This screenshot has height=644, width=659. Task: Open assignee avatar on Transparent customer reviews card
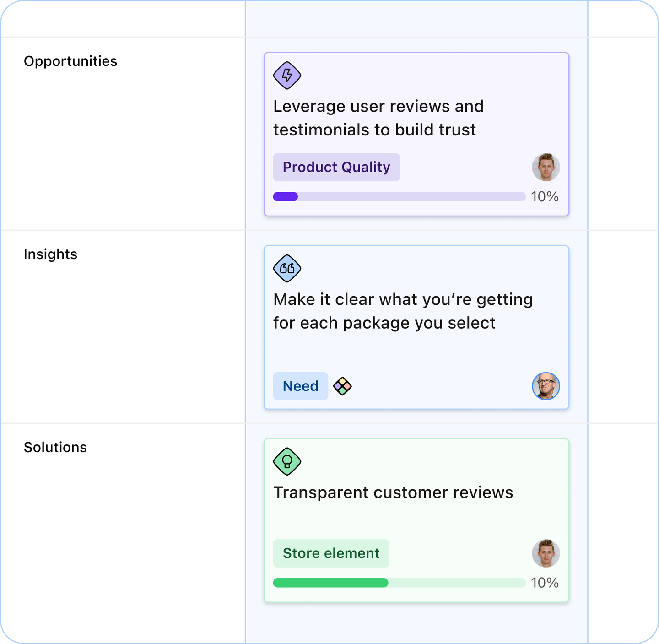546,553
